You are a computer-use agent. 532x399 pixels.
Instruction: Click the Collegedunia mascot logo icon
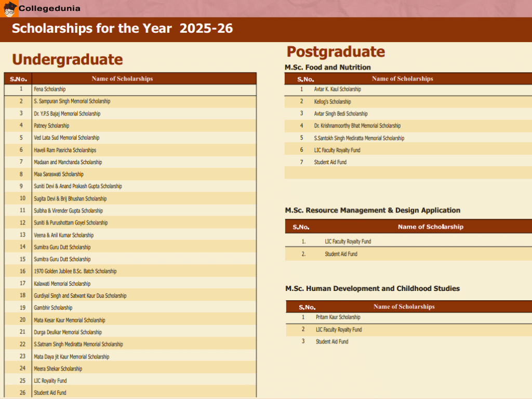pyautogui.click(x=10, y=8)
